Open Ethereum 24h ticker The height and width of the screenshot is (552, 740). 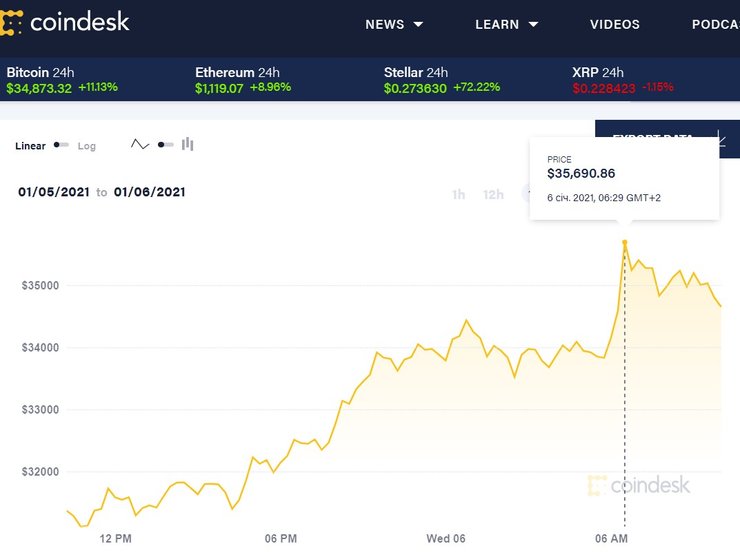(243, 79)
